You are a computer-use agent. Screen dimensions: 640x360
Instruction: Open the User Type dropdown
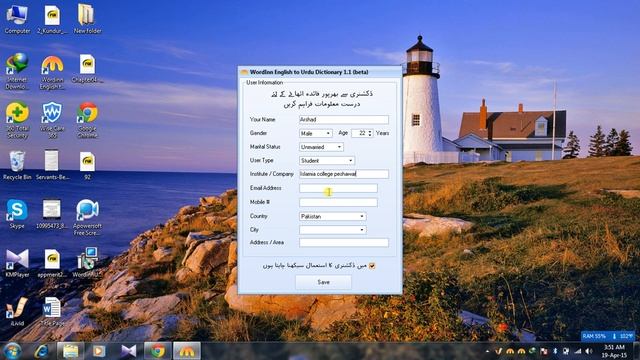(327, 160)
